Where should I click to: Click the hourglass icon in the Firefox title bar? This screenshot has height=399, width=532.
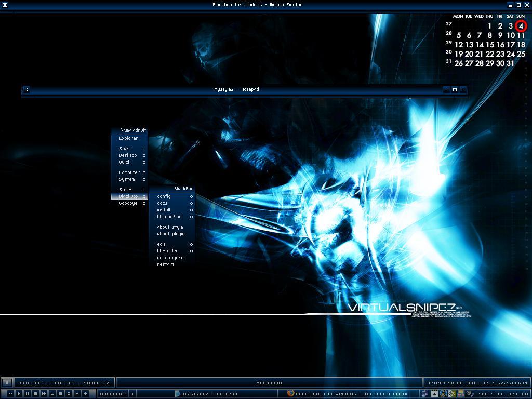pyautogui.click(x=5, y=5)
